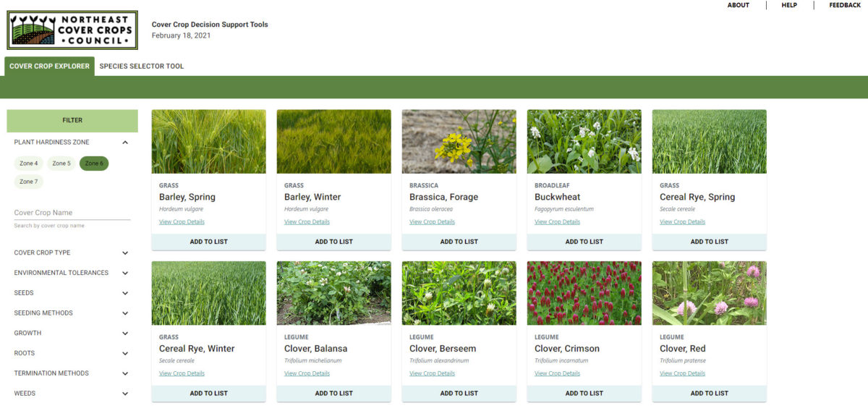Click the Northeast Cover Crops Council logo

point(72,30)
